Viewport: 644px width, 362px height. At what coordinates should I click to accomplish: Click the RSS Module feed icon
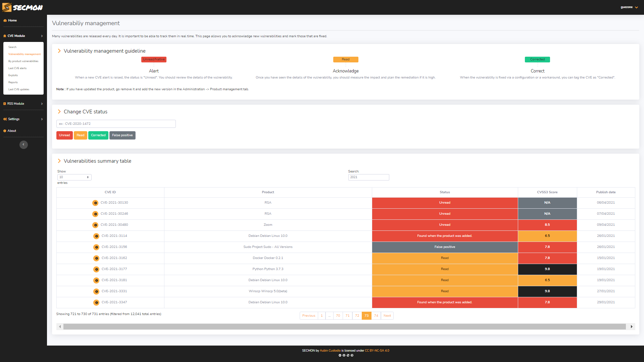click(x=5, y=104)
